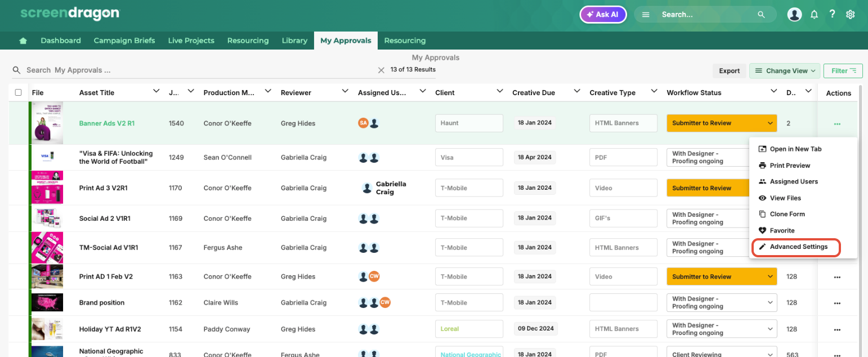Open actions ellipsis for Holiday YT Ad R1V2

837,329
